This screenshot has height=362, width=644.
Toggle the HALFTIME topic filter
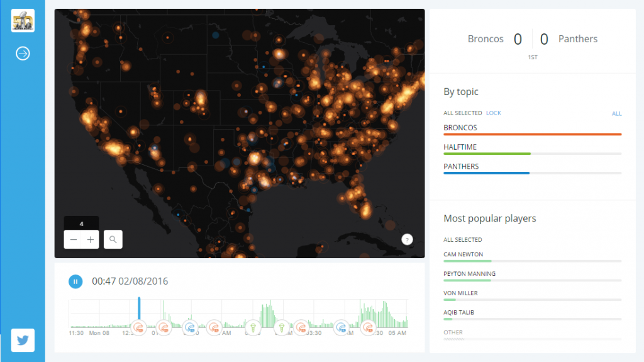tap(461, 147)
